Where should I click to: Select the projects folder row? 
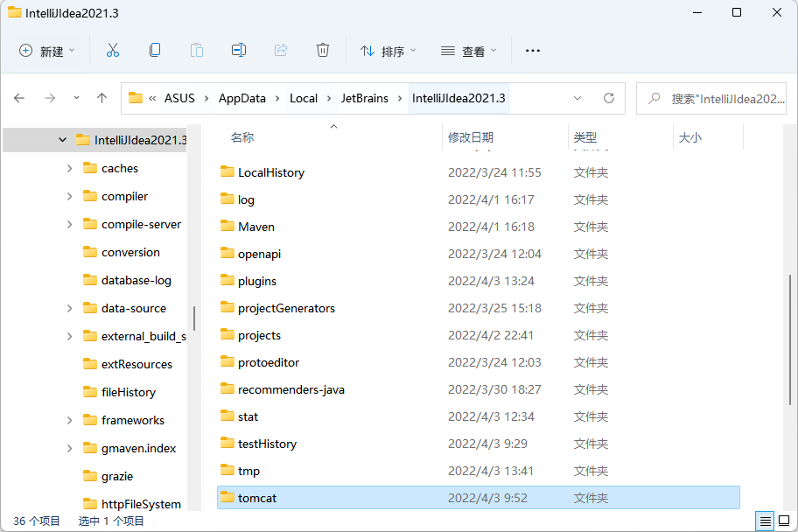[479, 335]
